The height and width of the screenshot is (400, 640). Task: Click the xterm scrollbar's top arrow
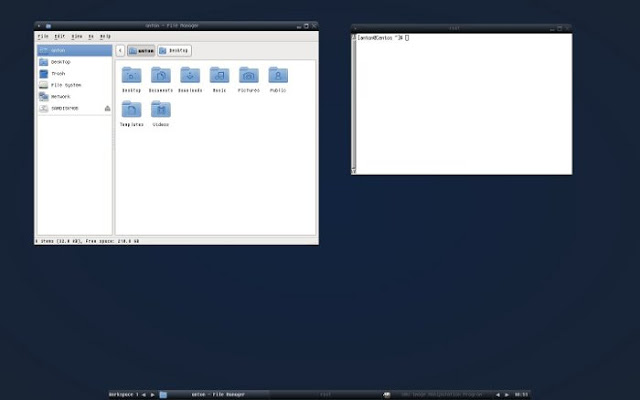point(354,37)
